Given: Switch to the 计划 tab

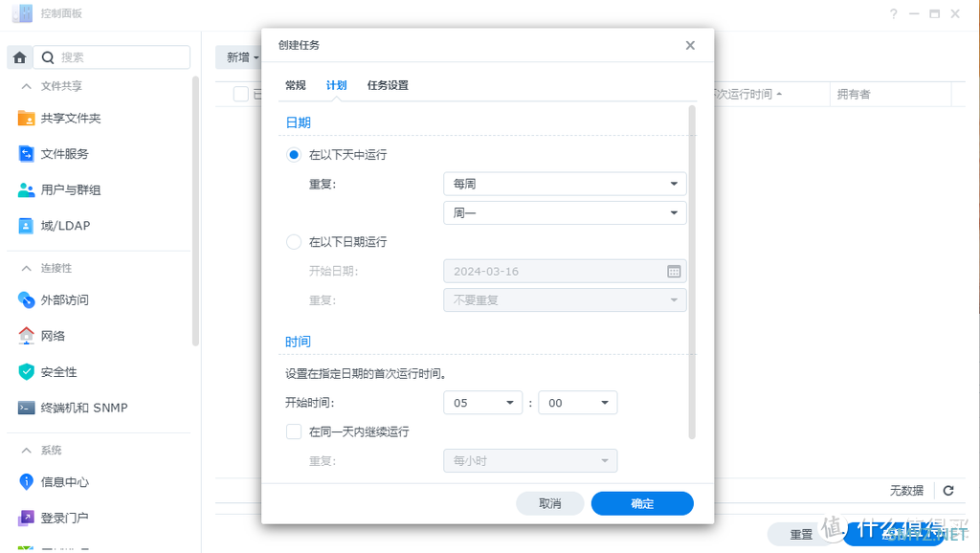Looking at the screenshot, I should [x=336, y=85].
